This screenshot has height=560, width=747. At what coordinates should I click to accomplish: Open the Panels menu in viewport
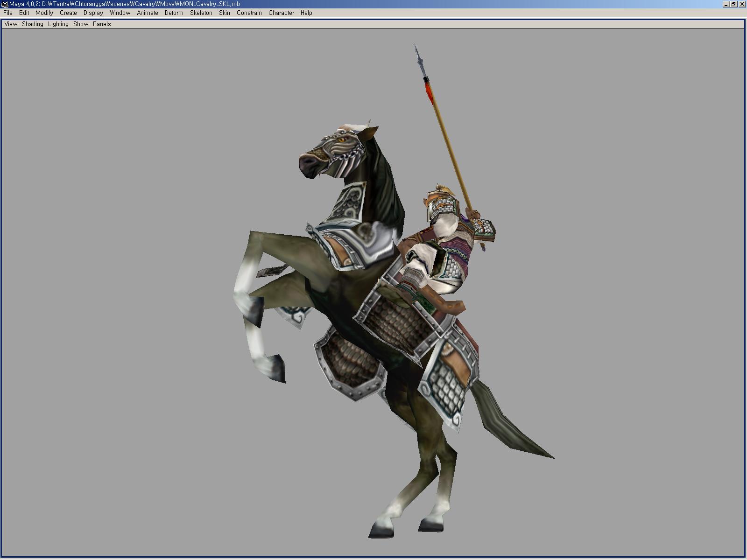[x=102, y=24]
